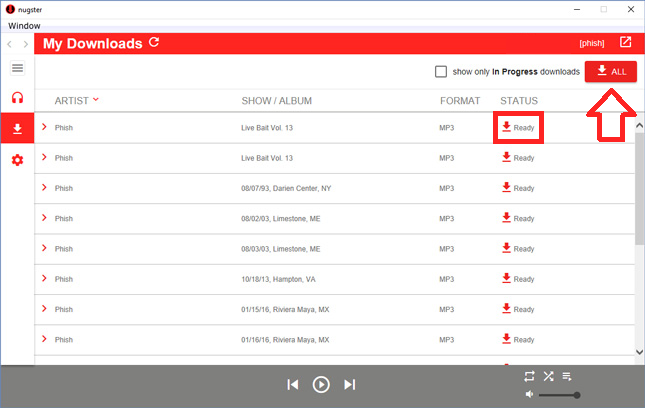Select the downloads icon in sidebar

pos(17,128)
